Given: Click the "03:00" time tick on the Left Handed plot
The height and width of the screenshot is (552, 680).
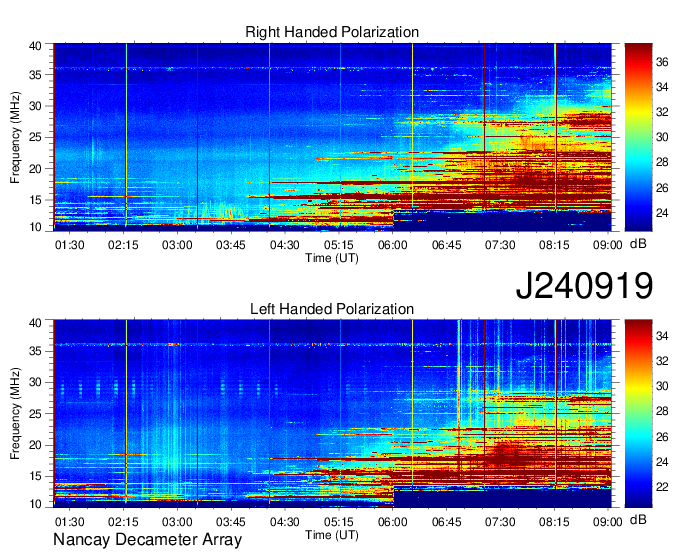Looking at the screenshot, I should pyautogui.click(x=177, y=522).
